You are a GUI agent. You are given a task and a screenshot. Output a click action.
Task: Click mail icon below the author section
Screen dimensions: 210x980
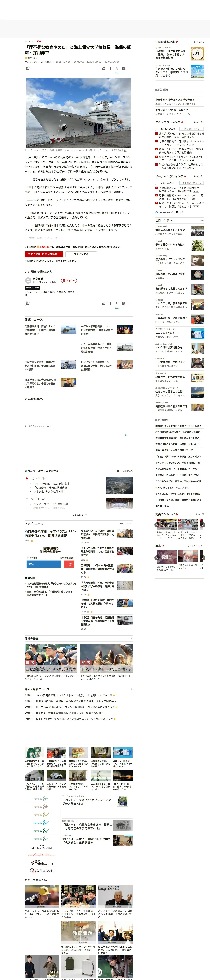click(x=104, y=304)
